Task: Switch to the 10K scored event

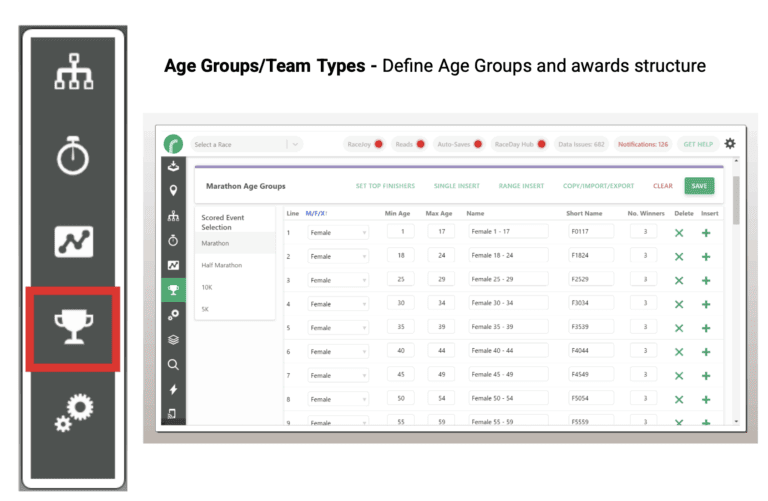Action: coord(208,287)
